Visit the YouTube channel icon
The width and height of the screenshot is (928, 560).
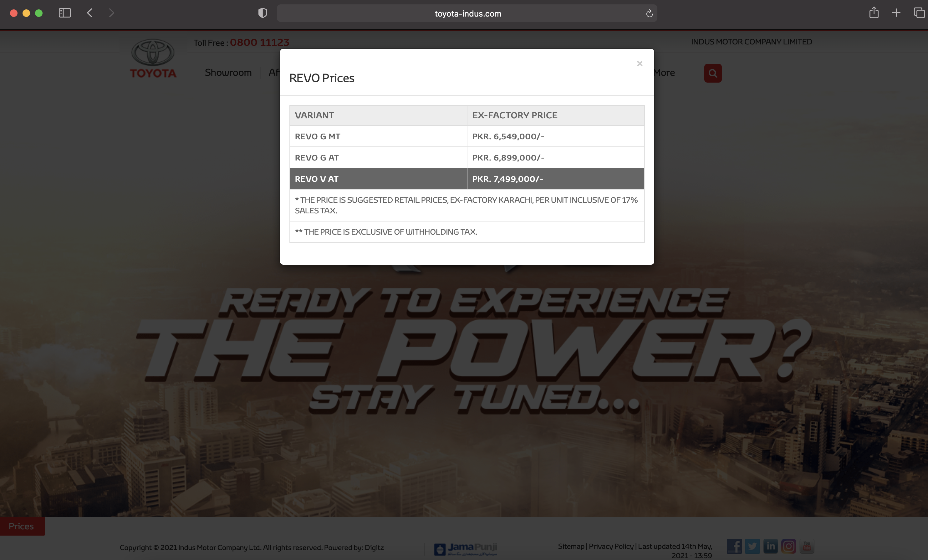pos(807,546)
